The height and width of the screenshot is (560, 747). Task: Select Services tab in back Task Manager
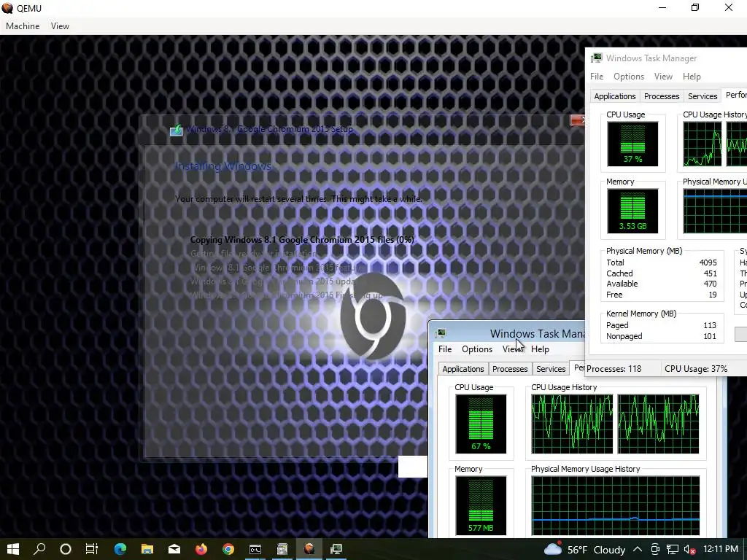pos(703,96)
